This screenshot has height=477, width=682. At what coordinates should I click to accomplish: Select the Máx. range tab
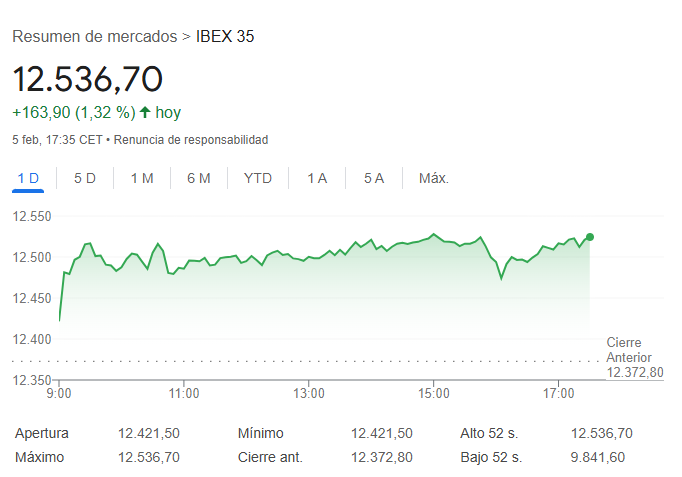(434, 178)
